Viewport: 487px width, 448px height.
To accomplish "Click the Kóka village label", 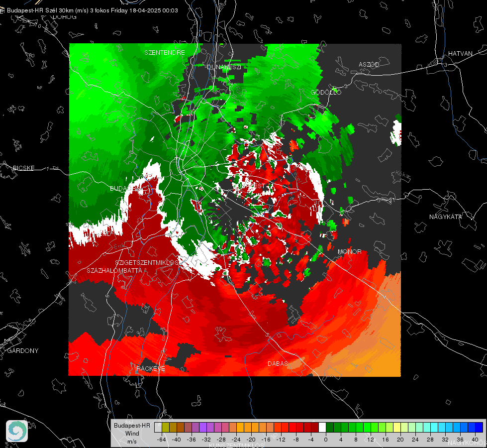I will click(402, 174).
